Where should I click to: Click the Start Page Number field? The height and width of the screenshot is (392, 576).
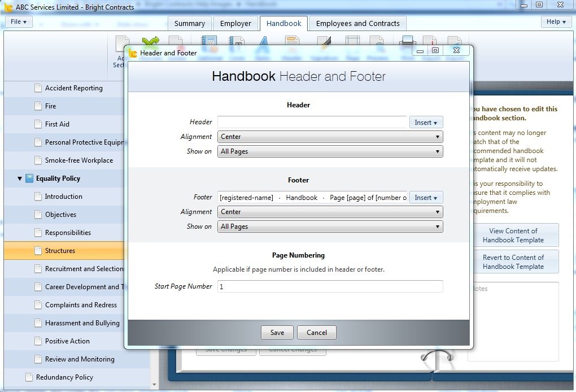click(x=330, y=286)
